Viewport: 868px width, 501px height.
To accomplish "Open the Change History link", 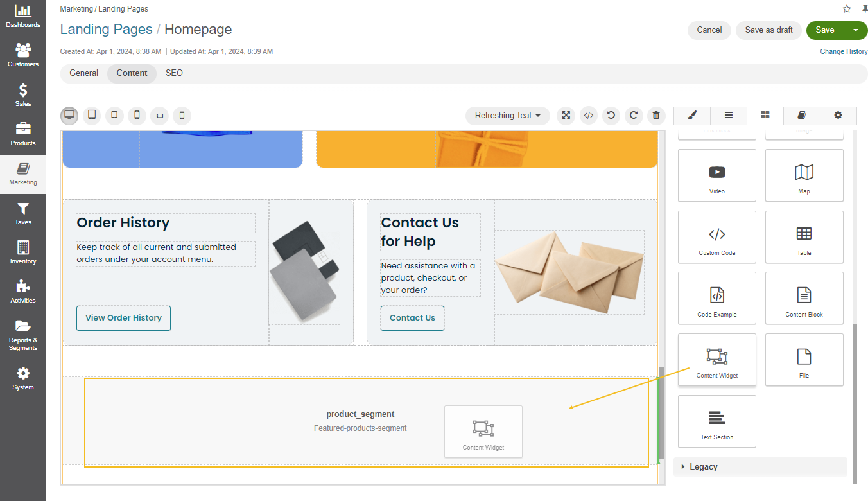I will click(844, 52).
